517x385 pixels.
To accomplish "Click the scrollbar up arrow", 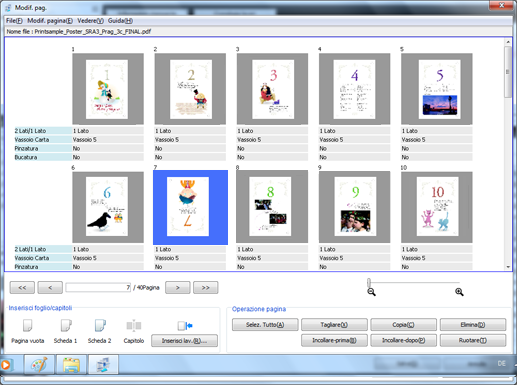I will [508, 42].
